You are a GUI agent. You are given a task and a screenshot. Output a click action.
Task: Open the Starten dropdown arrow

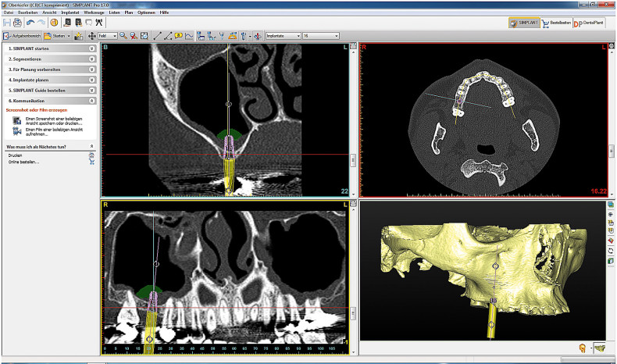pyautogui.click(x=69, y=36)
